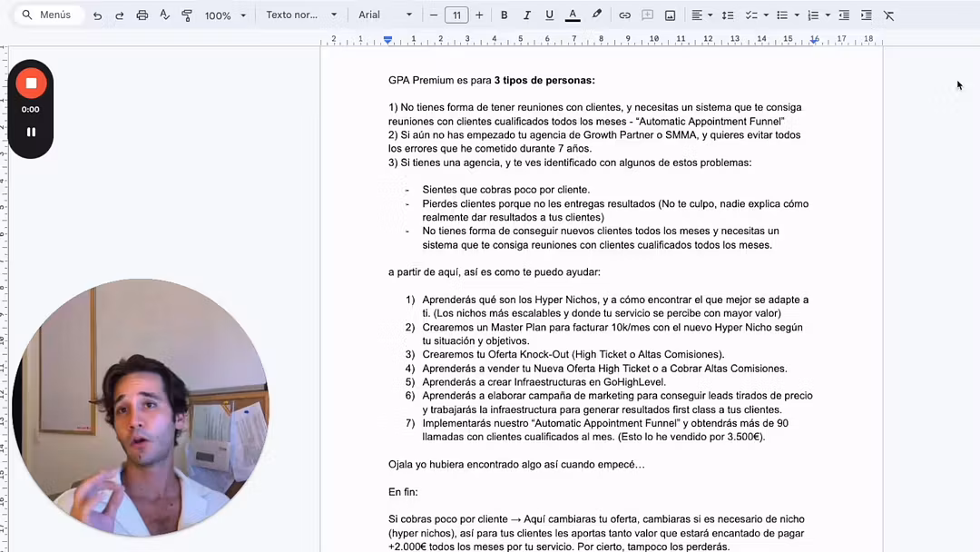Screen dimensions: 980x552
Task: Open the 100% zoom dropdown
Action: point(225,15)
